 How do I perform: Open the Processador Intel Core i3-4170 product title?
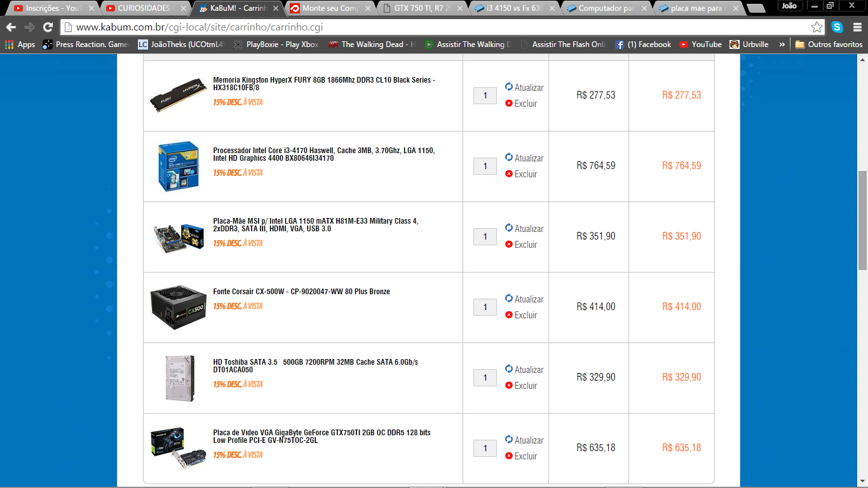click(x=323, y=154)
